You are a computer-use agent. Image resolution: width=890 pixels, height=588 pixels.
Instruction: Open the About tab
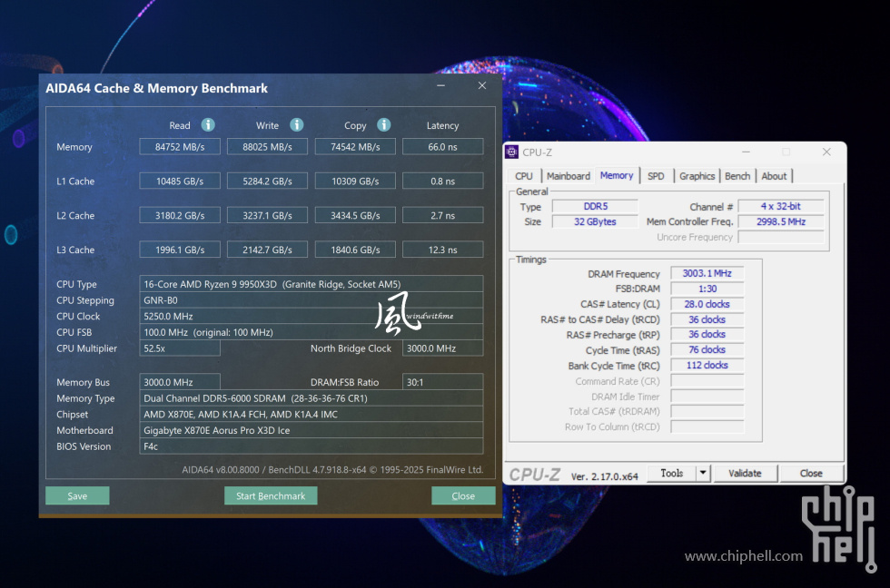coord(775,175)
